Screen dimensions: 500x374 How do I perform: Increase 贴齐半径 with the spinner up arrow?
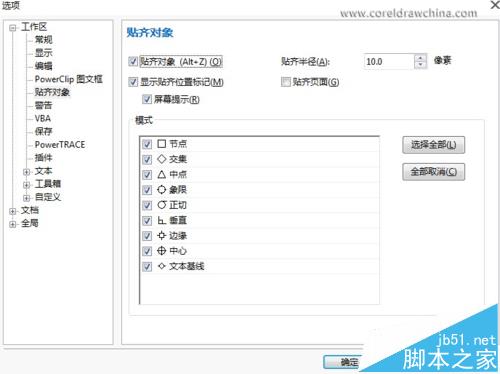[x=420, y=58]
